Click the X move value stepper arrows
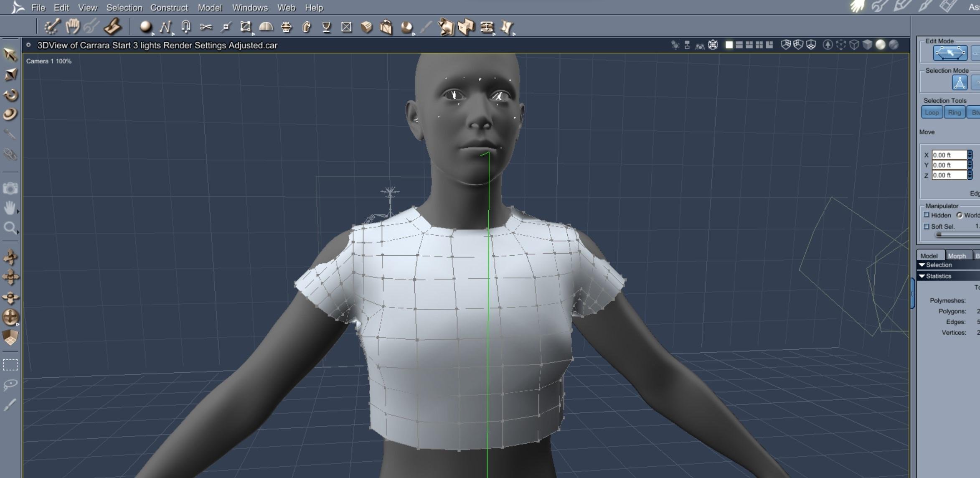This screenshot has height=478, width=980. tap(970, 155)
